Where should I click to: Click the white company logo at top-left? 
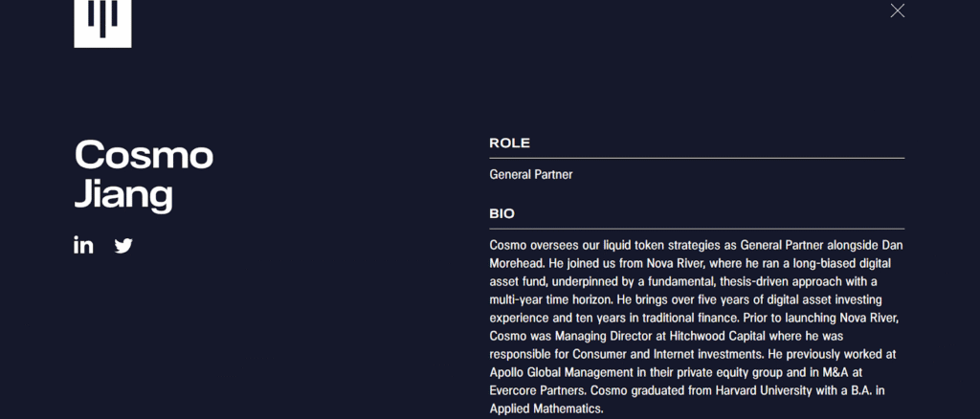pyautogui.click(x=102, y=21)
